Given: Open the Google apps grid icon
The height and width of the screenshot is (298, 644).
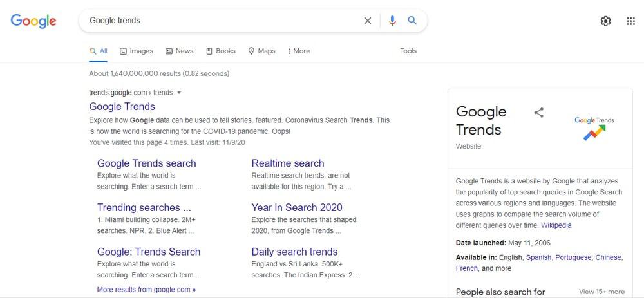Looking at the screenshot, I should (631, 21).
